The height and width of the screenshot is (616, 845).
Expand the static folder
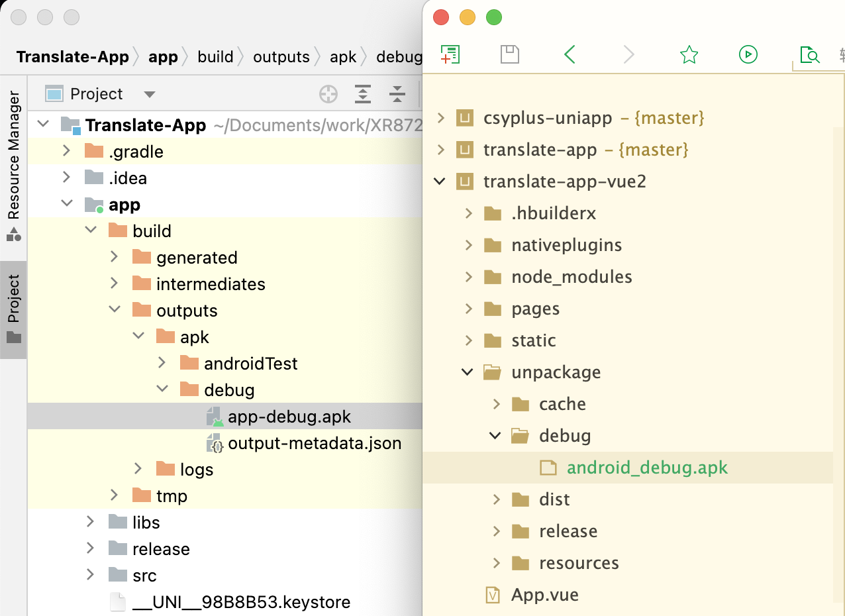coord(469,340)
